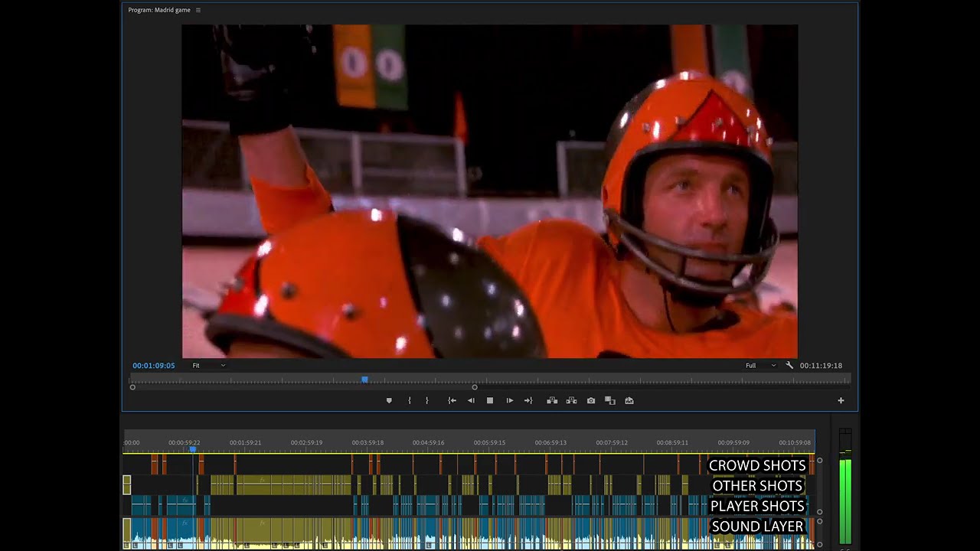Click 00:03:59:18 on the timeline ruler
This screenshot has width=980, height=551.
click(367, 442)
